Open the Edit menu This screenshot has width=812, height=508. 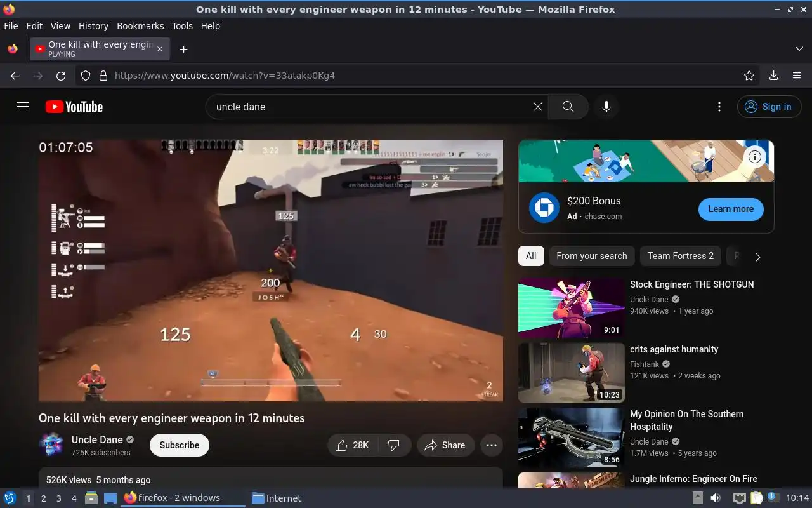coord(34,26)
